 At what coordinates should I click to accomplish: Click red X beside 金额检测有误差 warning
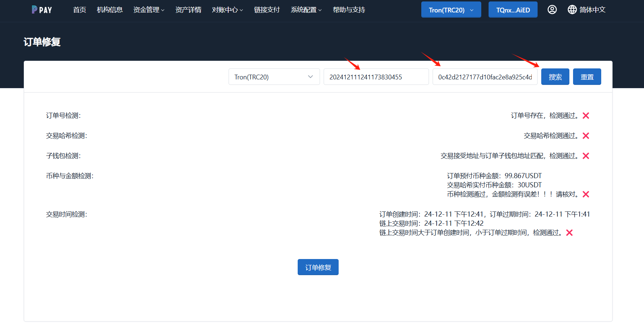point(586,194)
